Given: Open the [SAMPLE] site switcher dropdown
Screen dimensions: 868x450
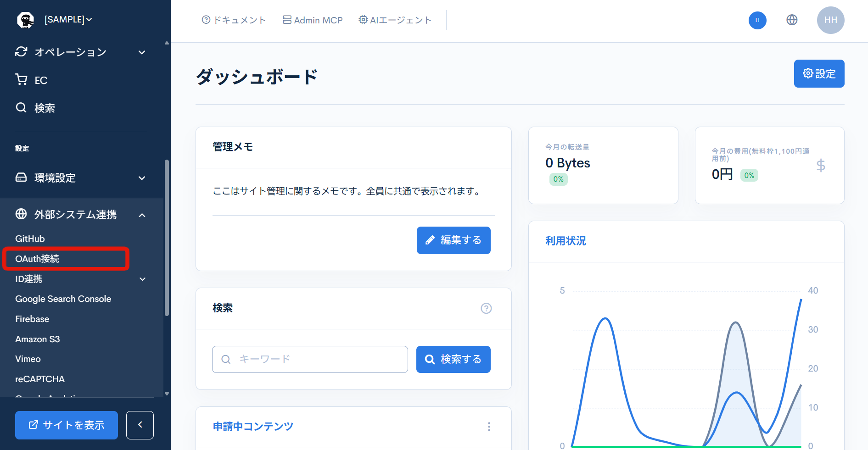Looking at the screenshot, I should point(68,20).
